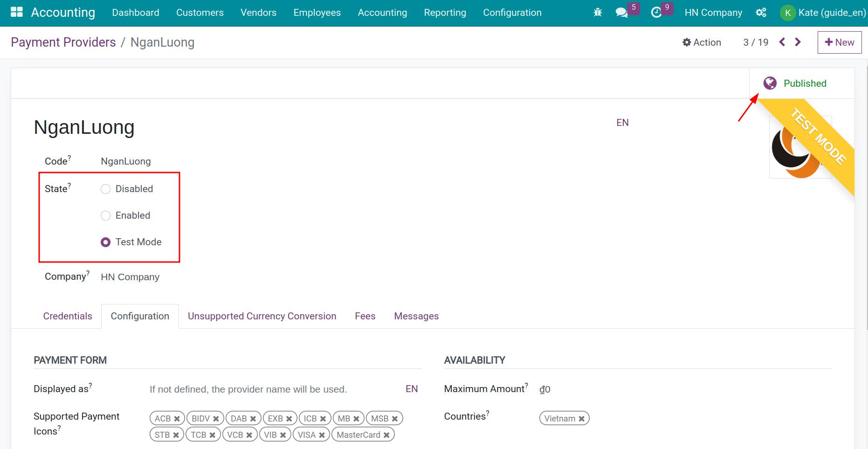This screenshot has width=868, height=449.
Task: Click the Code value NganLuong
Action: [x=126, y=161]
